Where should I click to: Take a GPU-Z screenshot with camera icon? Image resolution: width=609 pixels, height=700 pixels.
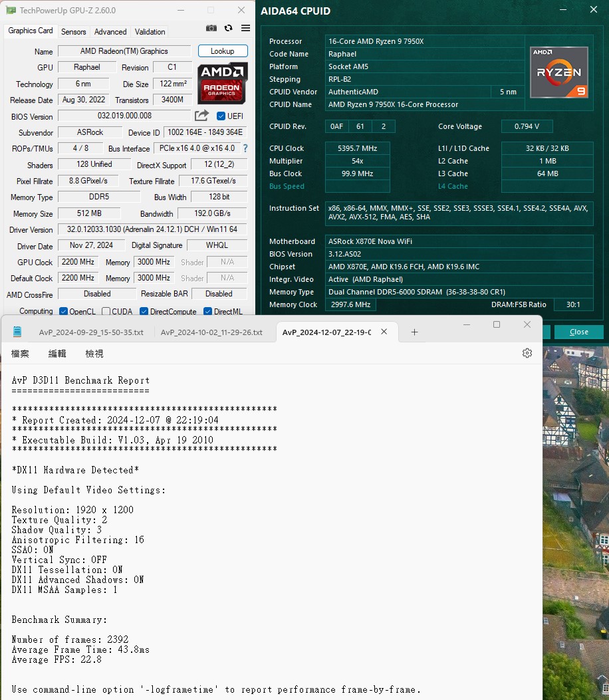[x=211, y=28]
